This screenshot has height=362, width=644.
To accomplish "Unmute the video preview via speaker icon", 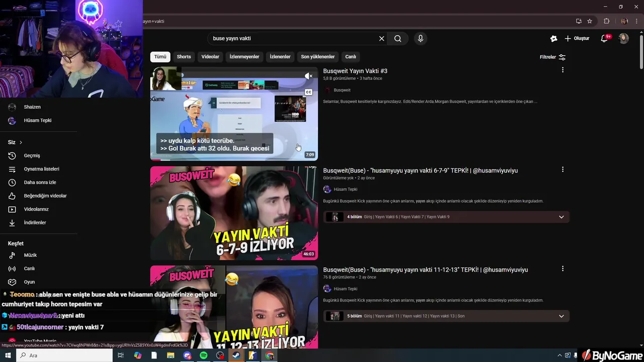I will 308,76.
